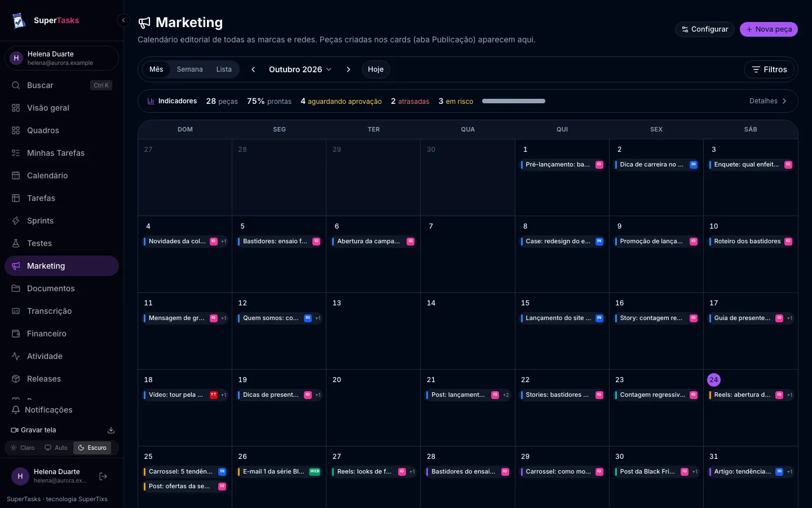Image resolution: width=812 pixels, height=508 pixels.
Task: Click the indicators progress bar
Action: [x=514, y=101]
